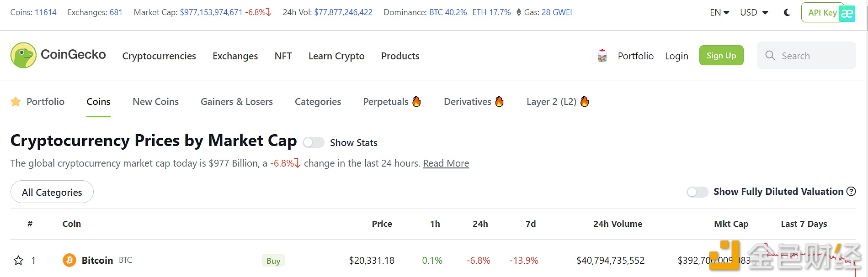Image resolution: width=868 pixels, height=277 pixels.
Task: Click the Fully Diluted Valuation help icon
Action: 851,192
